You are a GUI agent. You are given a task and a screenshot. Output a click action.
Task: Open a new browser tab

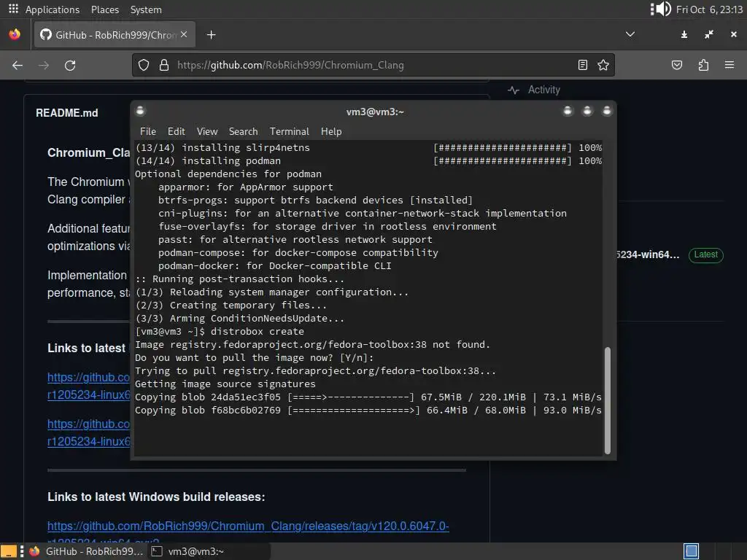211,35
